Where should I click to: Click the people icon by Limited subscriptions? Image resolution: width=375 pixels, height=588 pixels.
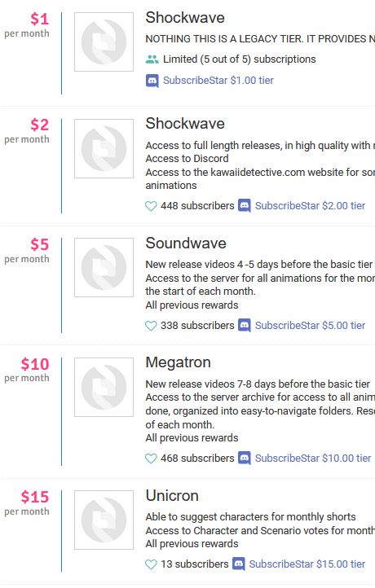pos(152,59)
